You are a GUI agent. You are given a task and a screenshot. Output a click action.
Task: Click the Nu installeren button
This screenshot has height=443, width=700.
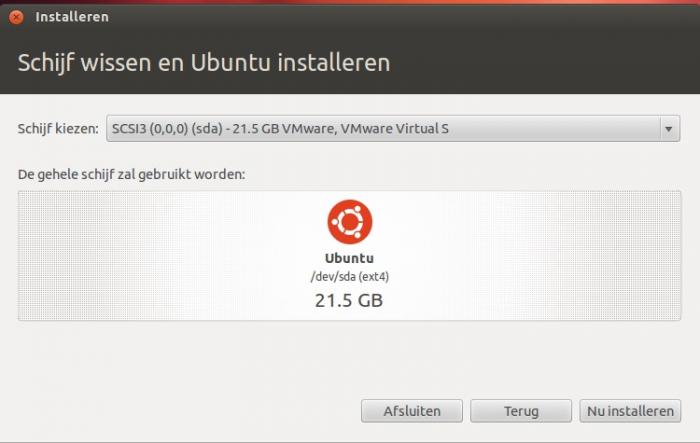coord(630,411)
